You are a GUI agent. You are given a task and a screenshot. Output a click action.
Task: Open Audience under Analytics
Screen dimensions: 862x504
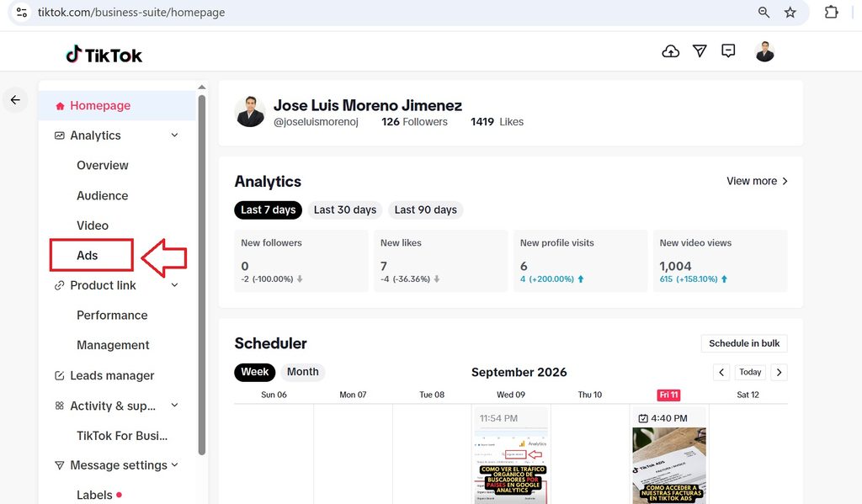tap(102, 196)
